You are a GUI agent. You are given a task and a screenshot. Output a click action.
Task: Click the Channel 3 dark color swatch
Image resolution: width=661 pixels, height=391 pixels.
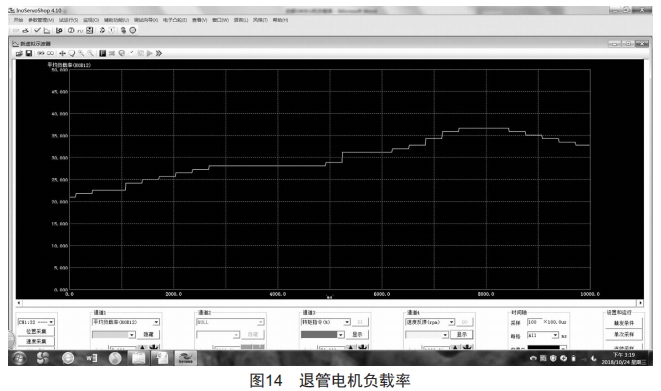point(319,335)
